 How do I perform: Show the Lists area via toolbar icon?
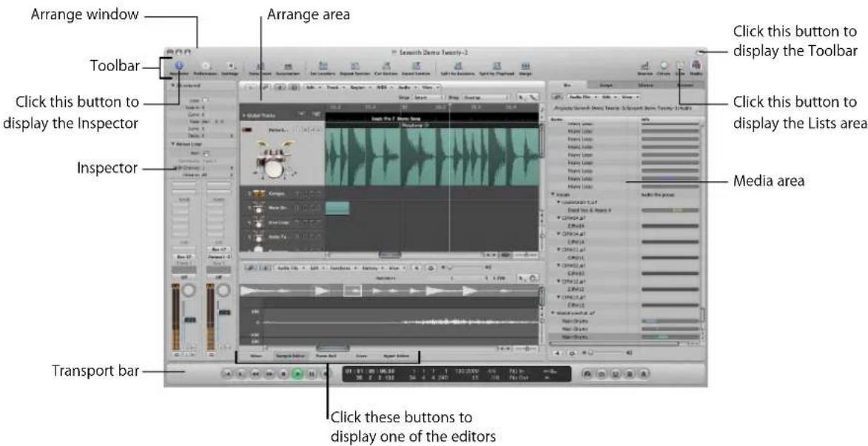point(680,67)
